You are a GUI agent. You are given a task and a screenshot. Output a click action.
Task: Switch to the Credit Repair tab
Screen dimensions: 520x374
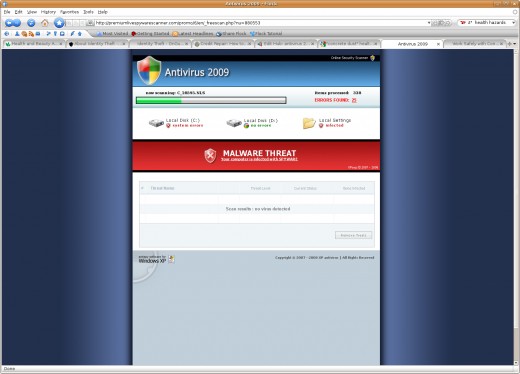click(x=223, y=44)
